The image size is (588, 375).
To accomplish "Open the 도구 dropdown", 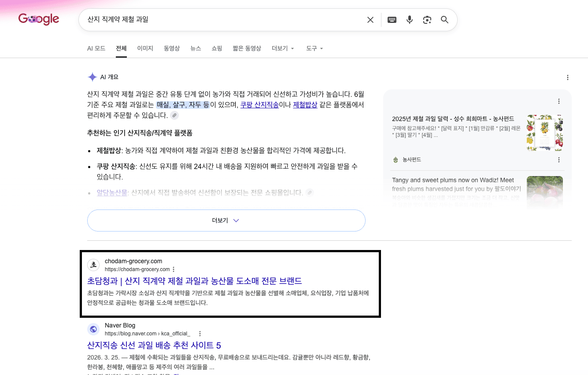I will pyautogui.click(x=314, y=48).
